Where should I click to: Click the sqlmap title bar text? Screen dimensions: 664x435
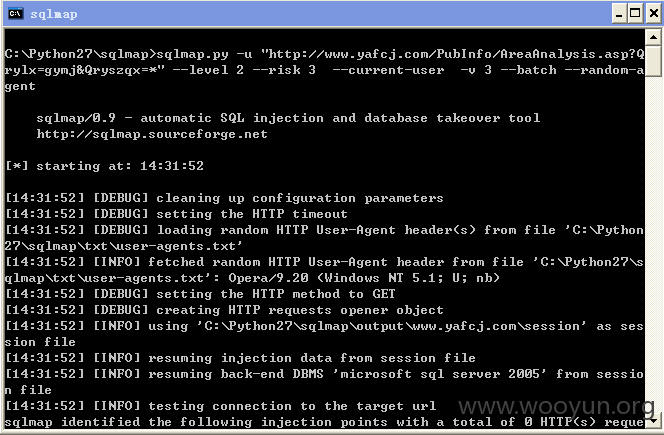coord(54,14)
